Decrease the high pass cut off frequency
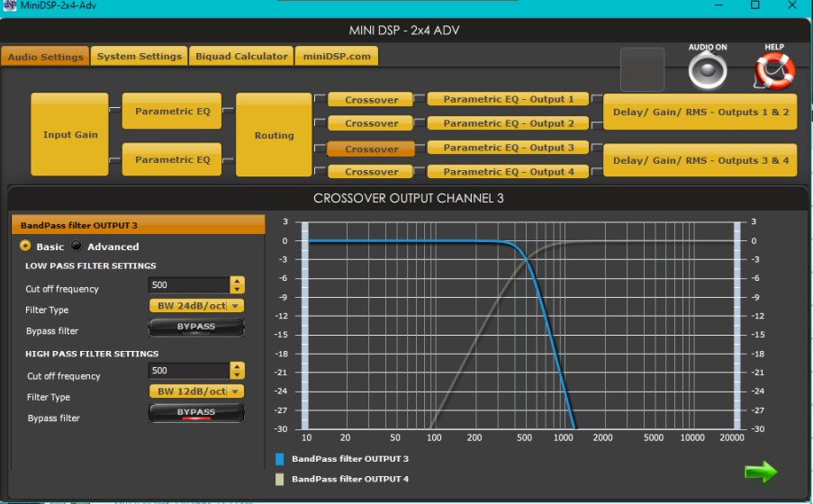Image resolution: width=813 pixels, height=504 pixels. click(x=237, y=374)
